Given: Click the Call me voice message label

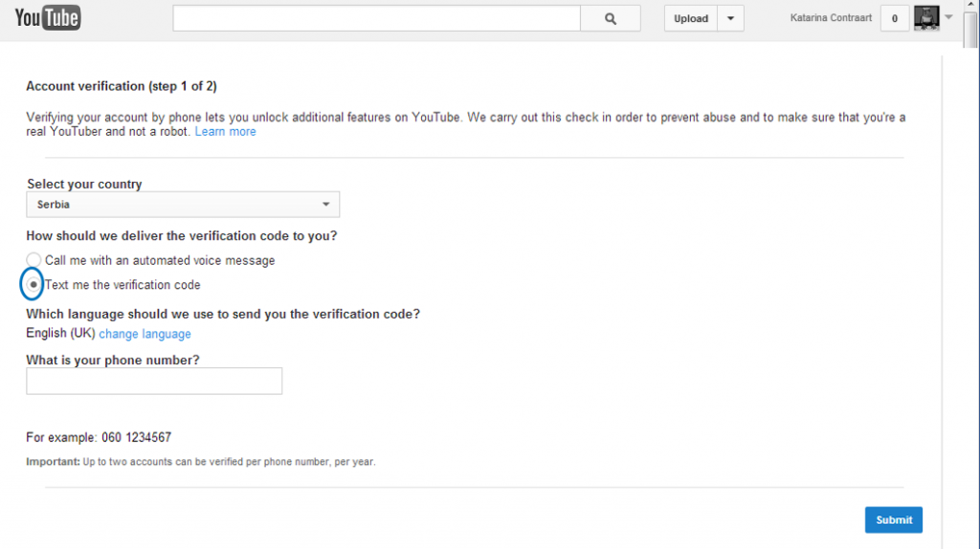Looking at the screenshot, I should point(160,260).
